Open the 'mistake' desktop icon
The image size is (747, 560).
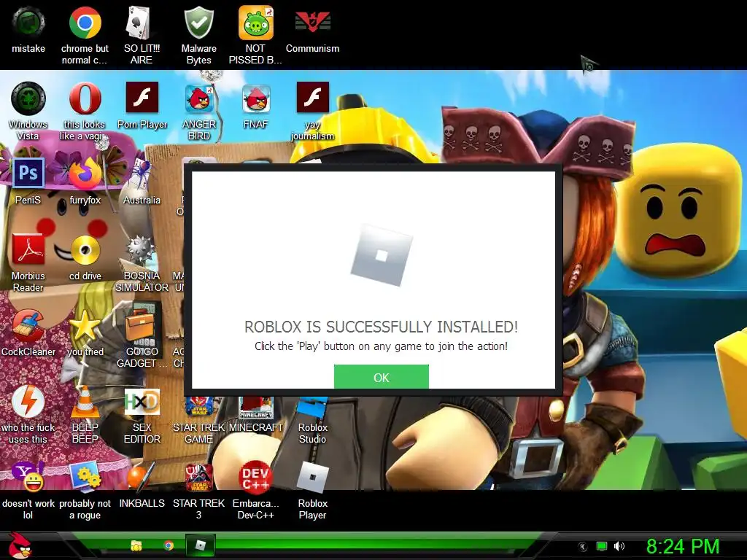28,31
